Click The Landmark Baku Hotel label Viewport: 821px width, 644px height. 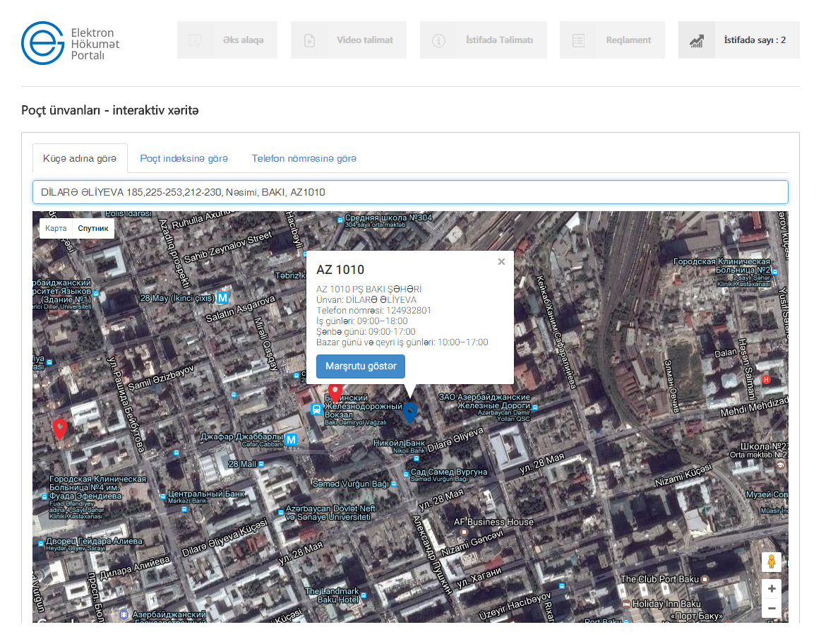(x=332, y=595)
